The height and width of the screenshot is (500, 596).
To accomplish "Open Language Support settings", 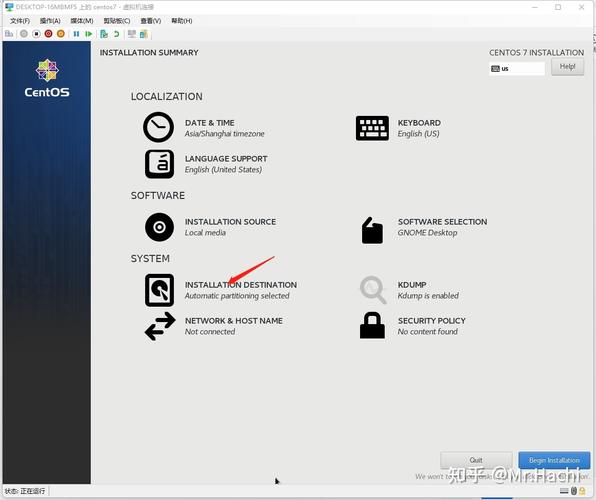I will 159,164.
